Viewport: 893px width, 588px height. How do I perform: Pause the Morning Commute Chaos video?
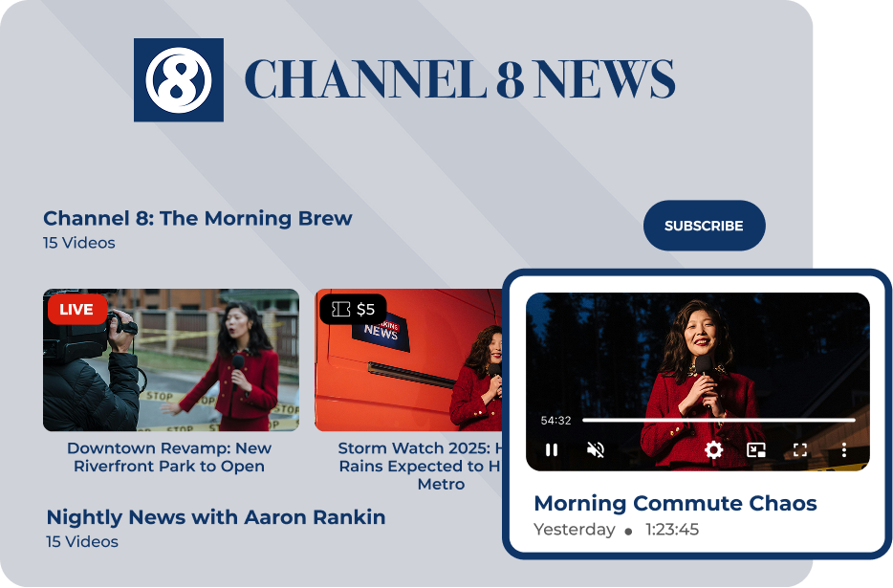coord(552,449)
